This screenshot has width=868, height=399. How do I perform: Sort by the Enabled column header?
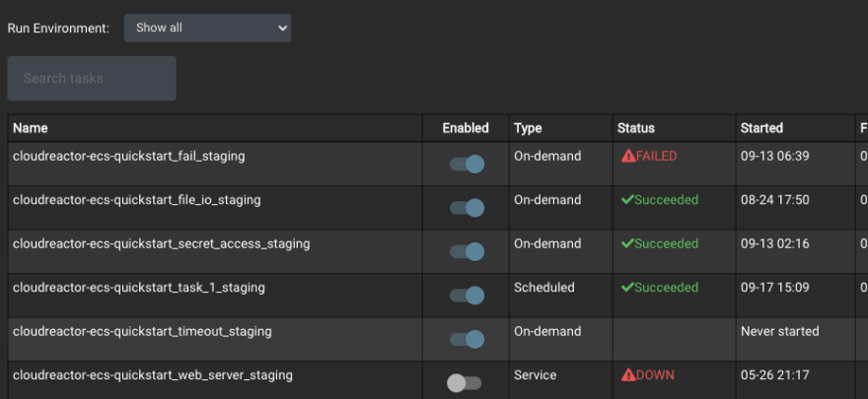click(x=466, y=128)
